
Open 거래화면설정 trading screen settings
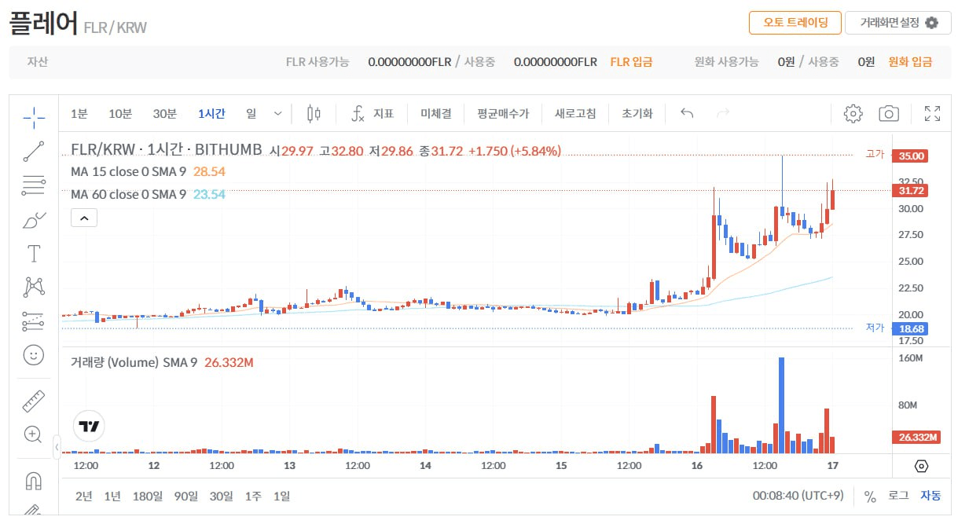898,23
